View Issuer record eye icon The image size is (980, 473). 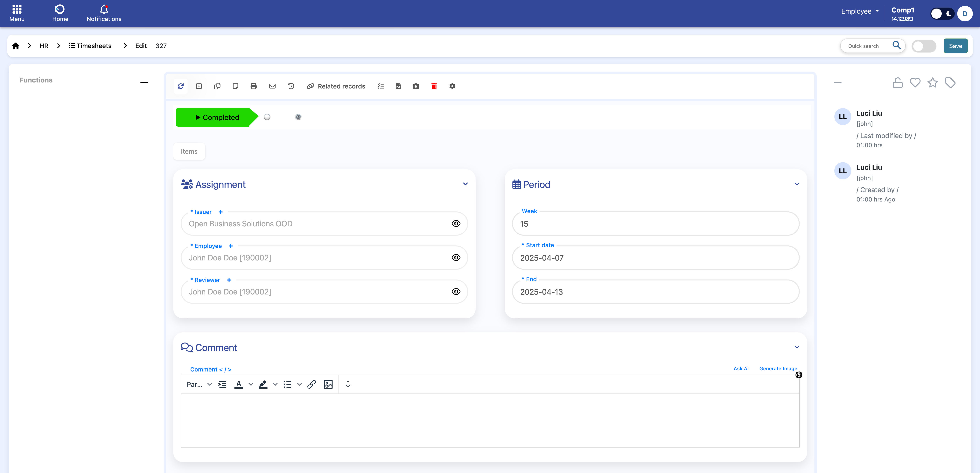click(456, 224)
